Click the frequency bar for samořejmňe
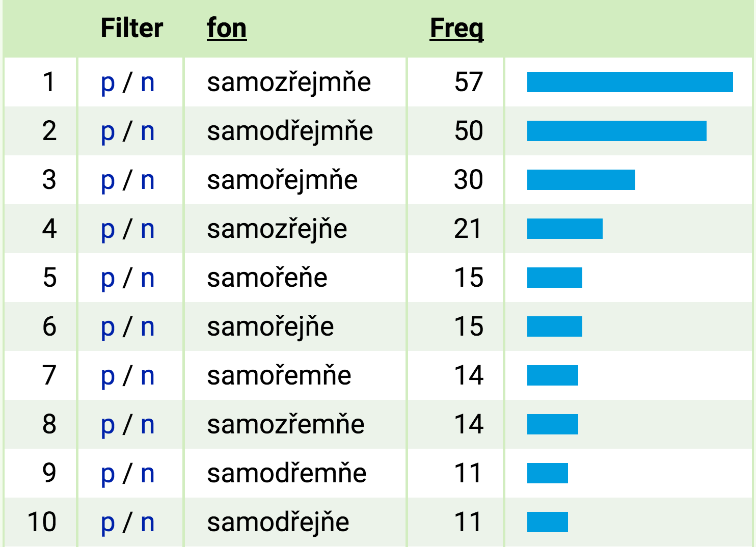Viewport: 756px width, 547px height. click(x=581, y=179)
